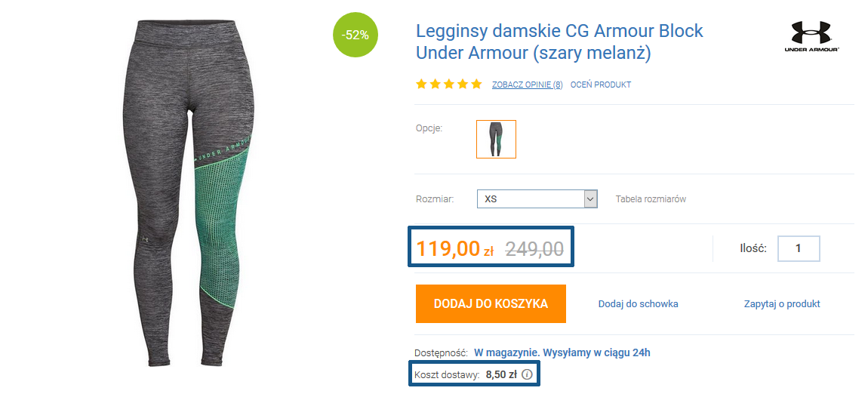Screen dimensions: 868x397
Task: Click the Legginsy damskie product title
Action: [x=559, y=42]
